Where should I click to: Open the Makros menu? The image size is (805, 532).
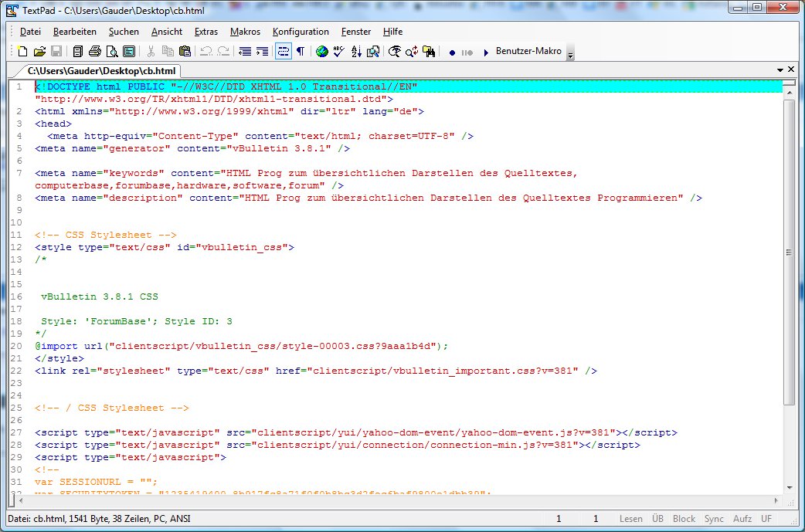[246, 32]
